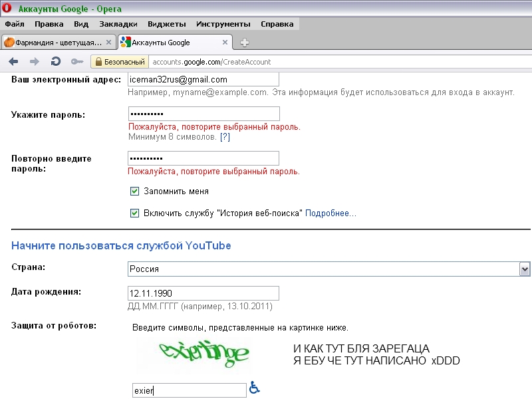Open the Безопасный security badge
This screenshot has width=532, height=399.
click(120, 62)
